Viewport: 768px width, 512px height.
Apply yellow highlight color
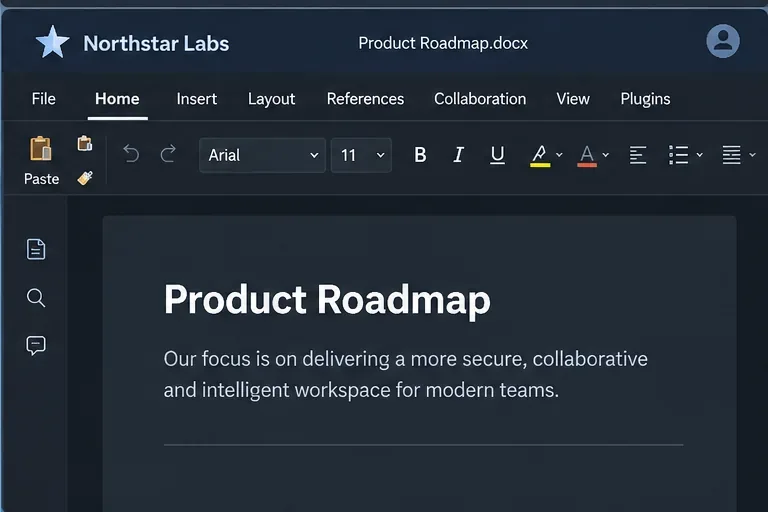pos(540,156)
